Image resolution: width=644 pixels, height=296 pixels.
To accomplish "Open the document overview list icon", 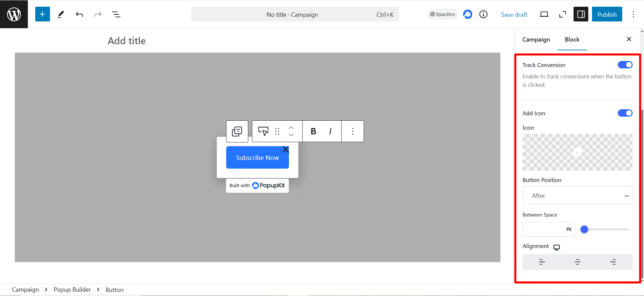I will tap(116, 14).
